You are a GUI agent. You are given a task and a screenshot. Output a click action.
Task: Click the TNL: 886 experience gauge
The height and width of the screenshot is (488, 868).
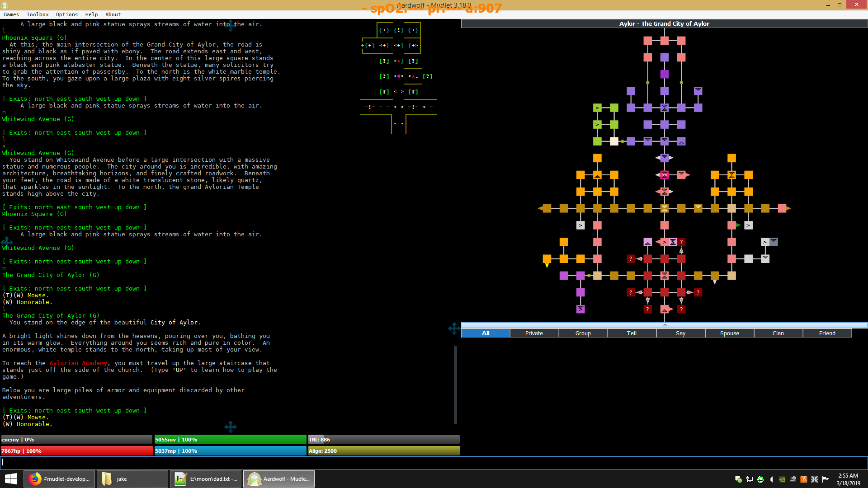click(384, 440)
